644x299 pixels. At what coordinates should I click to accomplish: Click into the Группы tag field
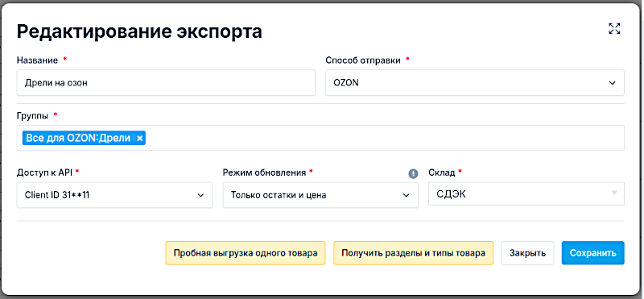click(x=320, y=138)
